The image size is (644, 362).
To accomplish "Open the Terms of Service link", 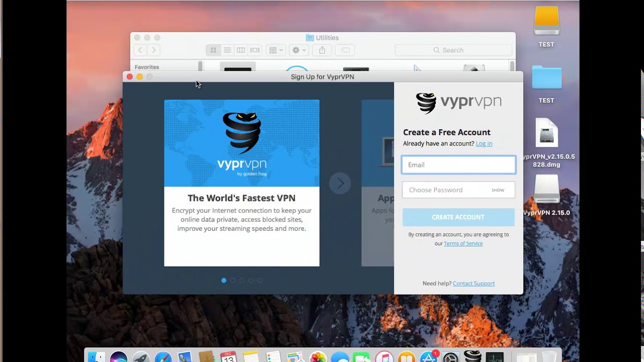I will click(x=463, y=243).
